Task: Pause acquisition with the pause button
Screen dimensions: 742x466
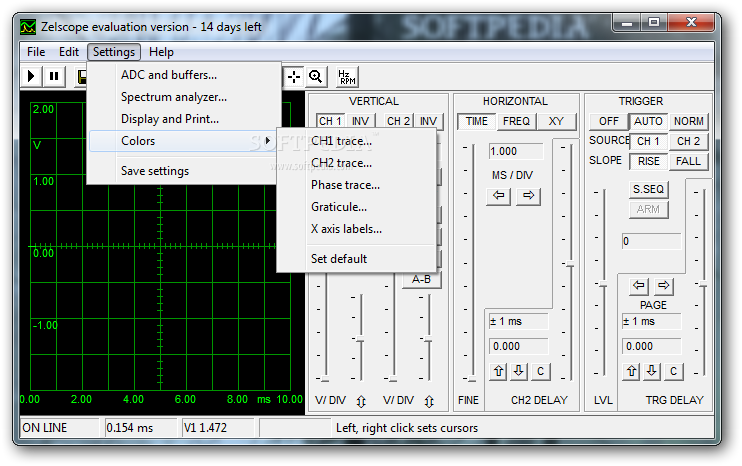Action: pos(54,76)
